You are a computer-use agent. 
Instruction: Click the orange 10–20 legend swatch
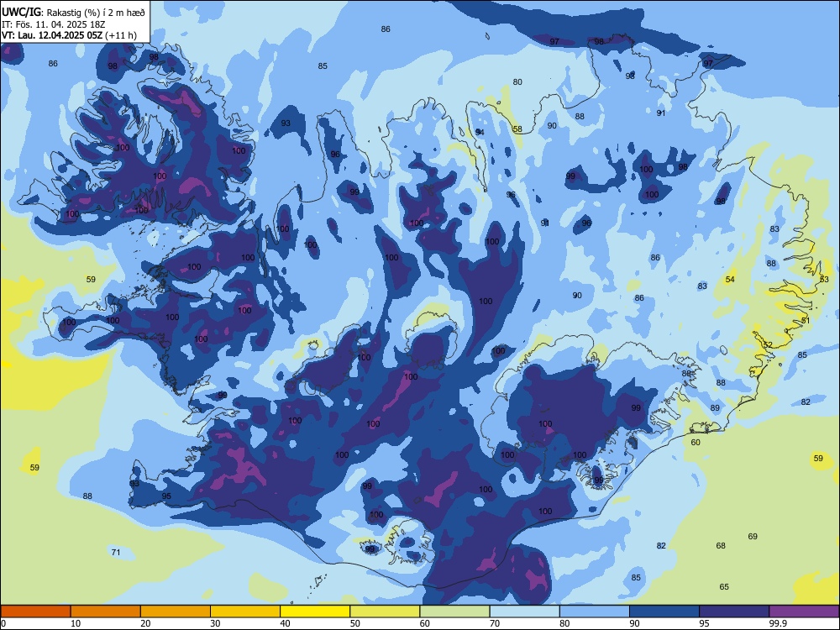pos(106,612)
